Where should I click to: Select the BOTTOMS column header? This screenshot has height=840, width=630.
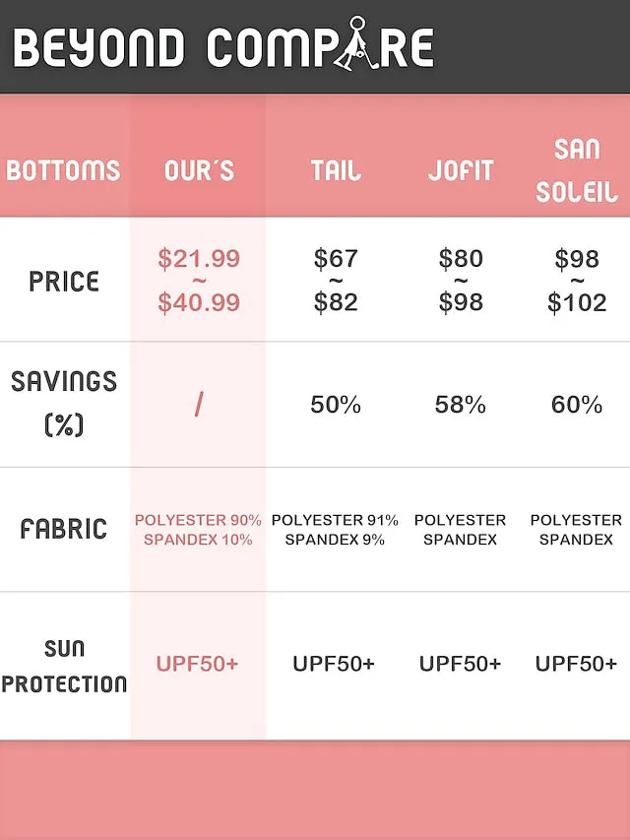63,171
